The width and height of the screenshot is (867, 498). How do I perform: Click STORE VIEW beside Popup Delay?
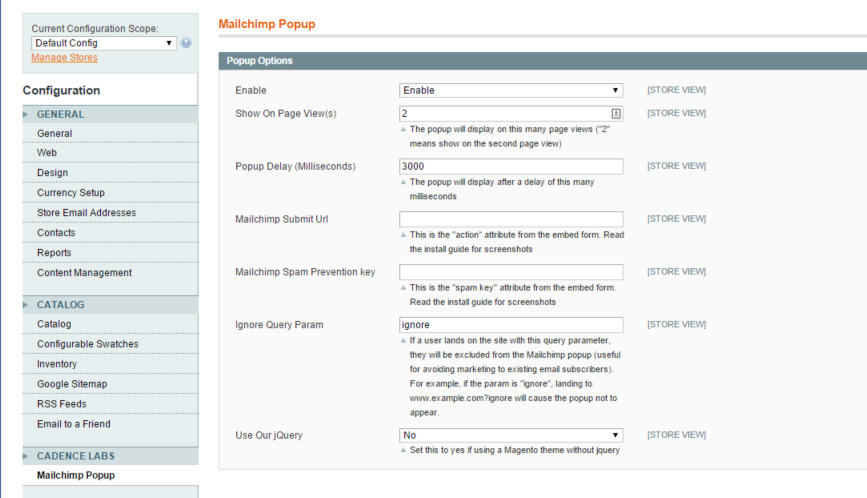point(676,166)
